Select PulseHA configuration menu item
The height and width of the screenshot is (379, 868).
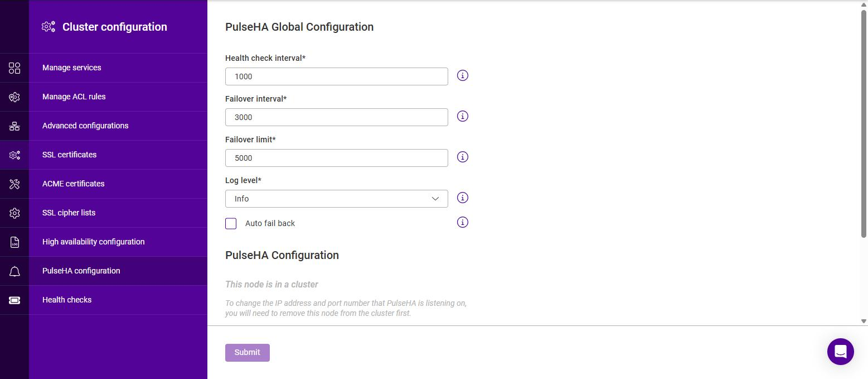[118, 271]
